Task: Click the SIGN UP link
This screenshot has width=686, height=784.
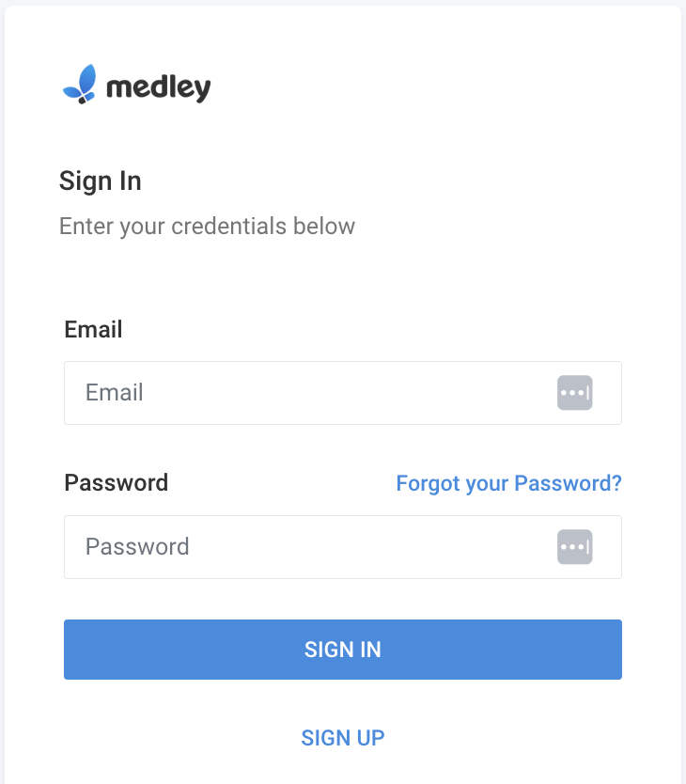Action: click(x=342, y=737)
